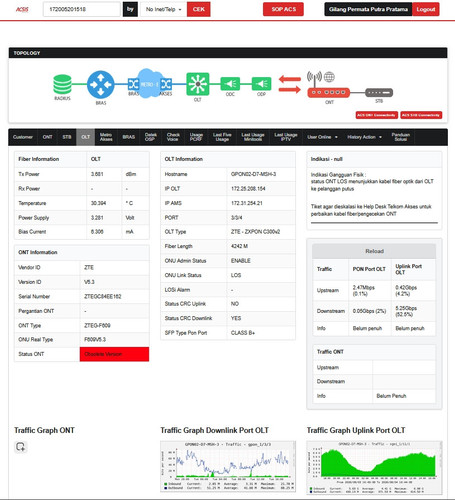Click the serial number ZTEGC84EE162
Image resolution: width=455 pixels, height=500 pixels.
tap(102, 296)
